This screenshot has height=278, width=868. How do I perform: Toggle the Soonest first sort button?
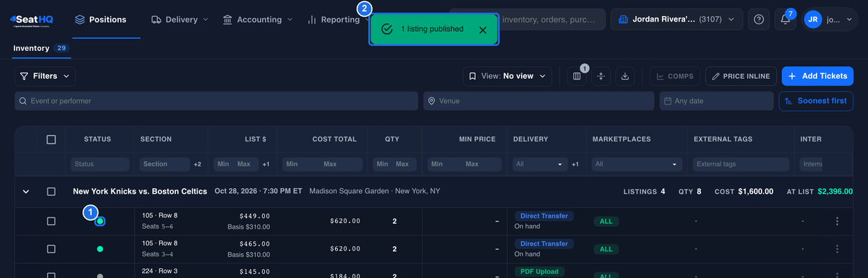point(816,101)
